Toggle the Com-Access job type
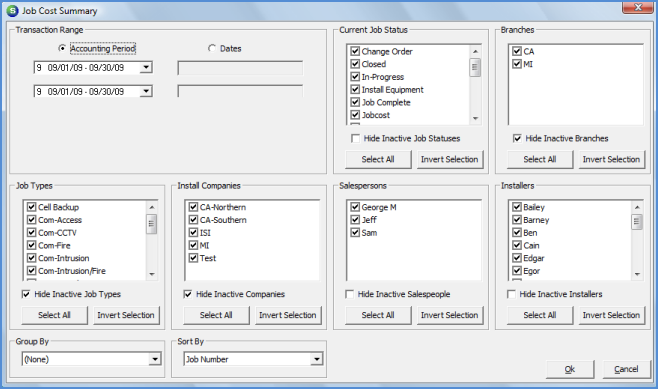The image size is (658, 389). click(x=31, y=219)
